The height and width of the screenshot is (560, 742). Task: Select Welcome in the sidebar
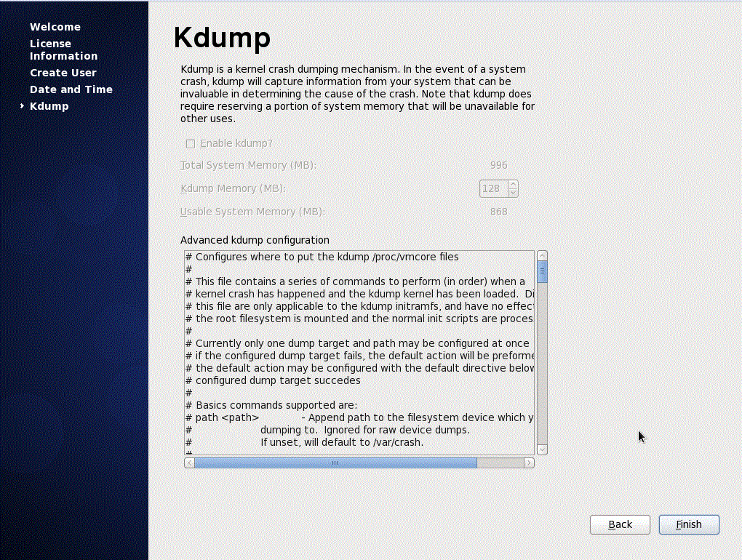point(55,27)
